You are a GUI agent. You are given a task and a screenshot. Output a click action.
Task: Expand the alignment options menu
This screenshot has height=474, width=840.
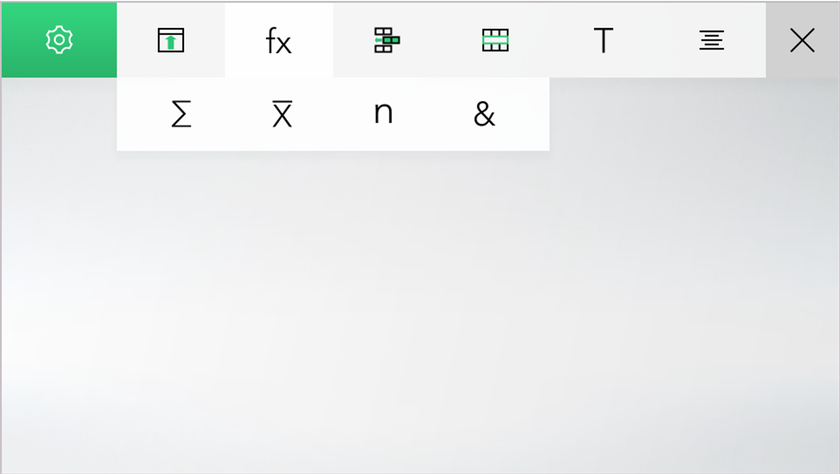[711, 40]
